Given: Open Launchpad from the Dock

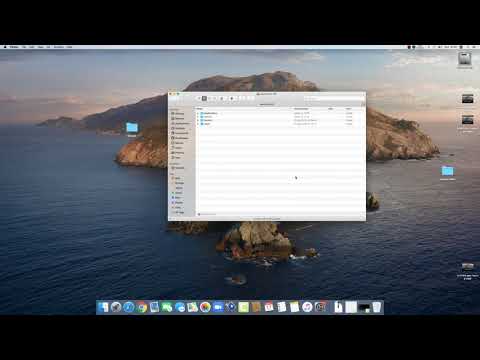Looking at the screenshot, I should click(x=116, y=307).
